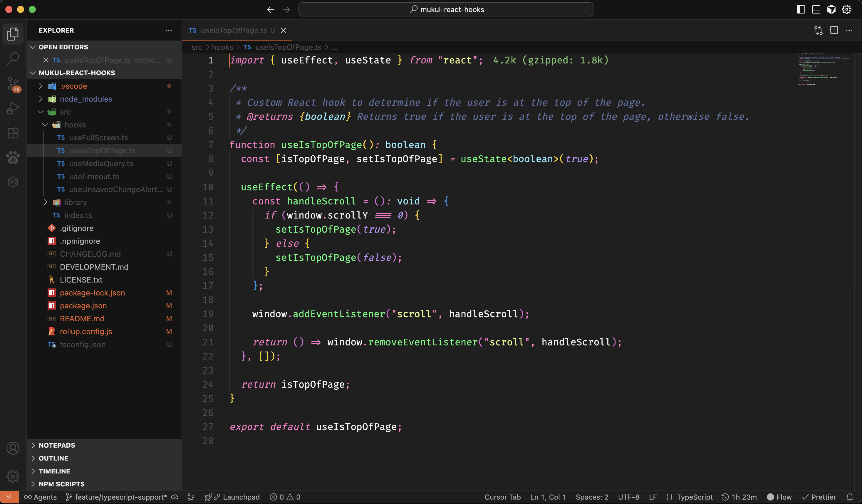Viewport: 862px width, 504px height.
Task: Click the 1h 23m time tracker
Action: (x=739, y=497)
